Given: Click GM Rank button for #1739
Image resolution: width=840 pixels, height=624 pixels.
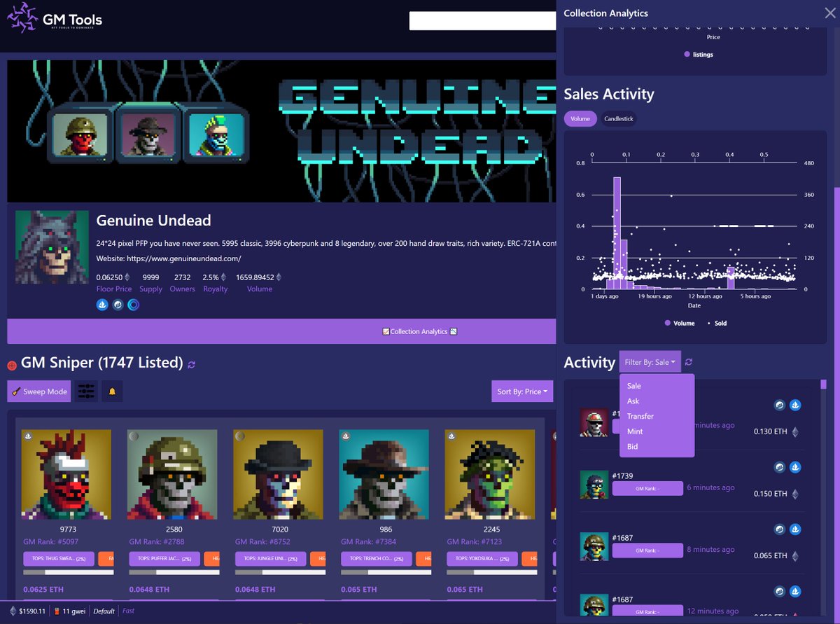Looking at the screenshot, I should click(647, 488).
